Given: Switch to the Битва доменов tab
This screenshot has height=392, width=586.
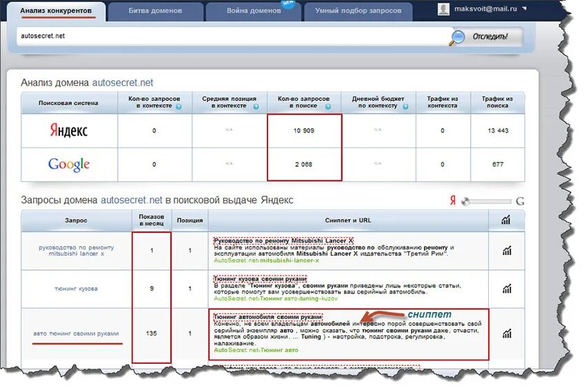Looking at the screenshot, I should click(155, 11).
